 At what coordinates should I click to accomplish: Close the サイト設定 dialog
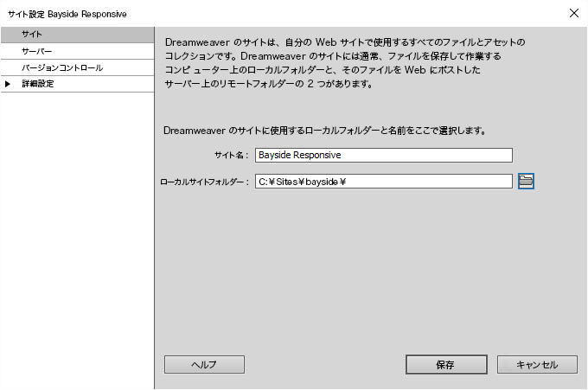[574, 13]
